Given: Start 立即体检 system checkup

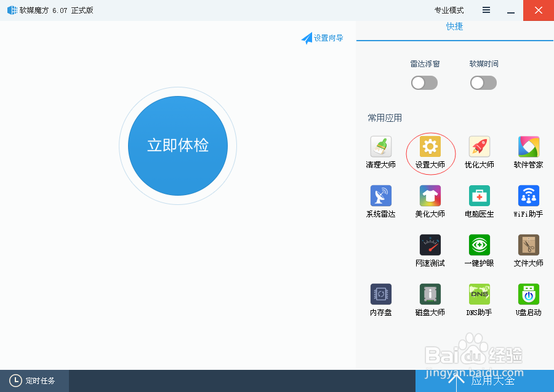Looking at the screenshot, I should [178, 145].
